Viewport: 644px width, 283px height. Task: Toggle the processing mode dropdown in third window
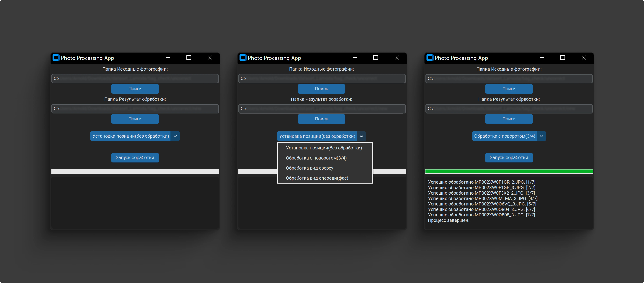(543, 136)
